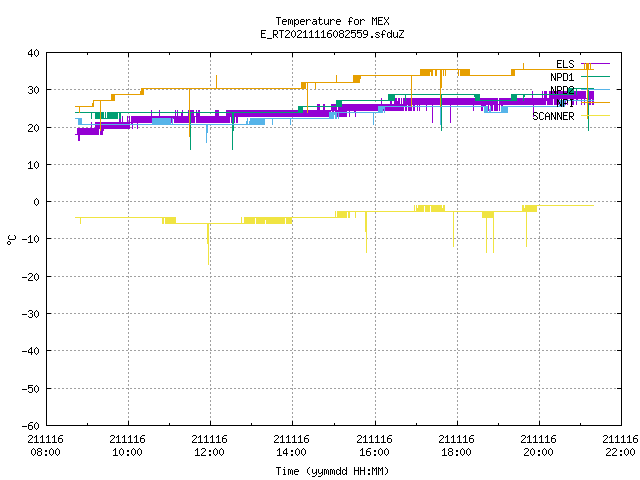Click the y-axis tick label -40
The height and width of the screenshot is (480, 640).
point(31,351)
